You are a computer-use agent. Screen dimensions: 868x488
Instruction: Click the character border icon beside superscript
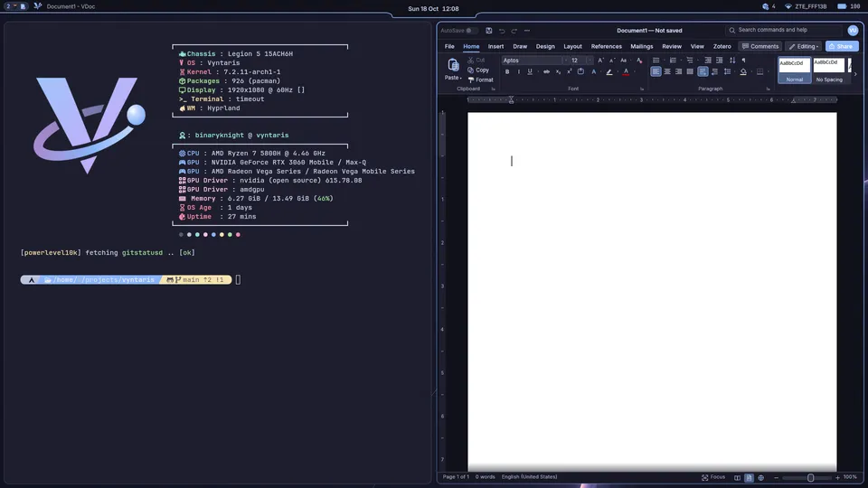click(x=580, y=71)
